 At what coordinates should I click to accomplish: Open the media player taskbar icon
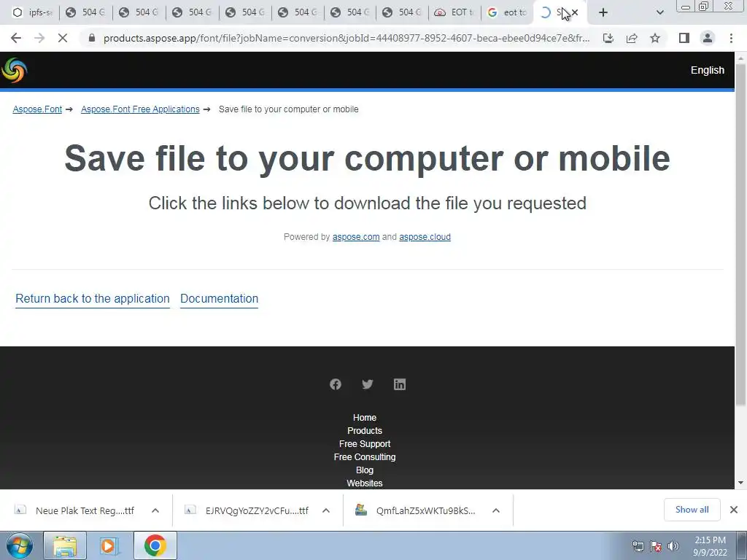pyautogui.click(x=109, y=545)
